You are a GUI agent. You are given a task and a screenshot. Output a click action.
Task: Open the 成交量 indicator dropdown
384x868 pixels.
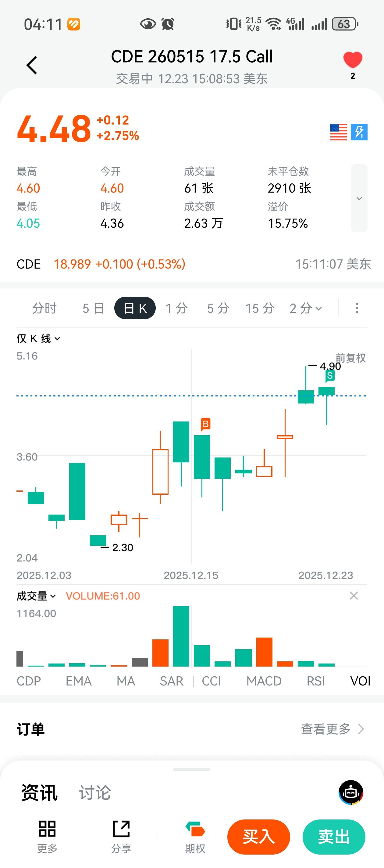point(36,596)
